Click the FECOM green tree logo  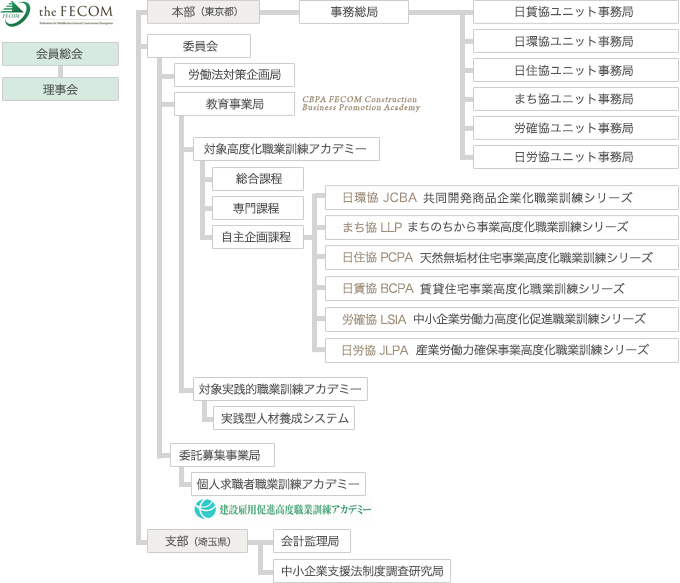click(x=16, y=13)
